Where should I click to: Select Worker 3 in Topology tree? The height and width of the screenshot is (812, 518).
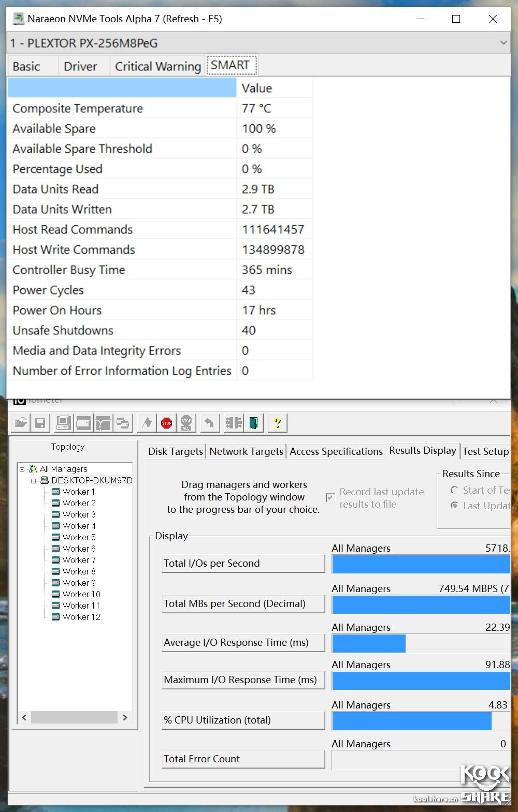[x=79, y=514]
